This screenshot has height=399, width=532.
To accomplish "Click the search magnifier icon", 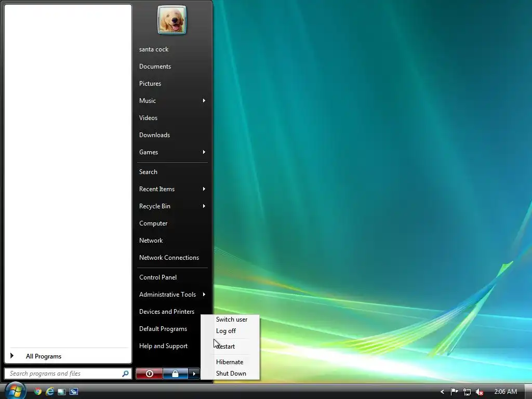I will pos(125,374).
